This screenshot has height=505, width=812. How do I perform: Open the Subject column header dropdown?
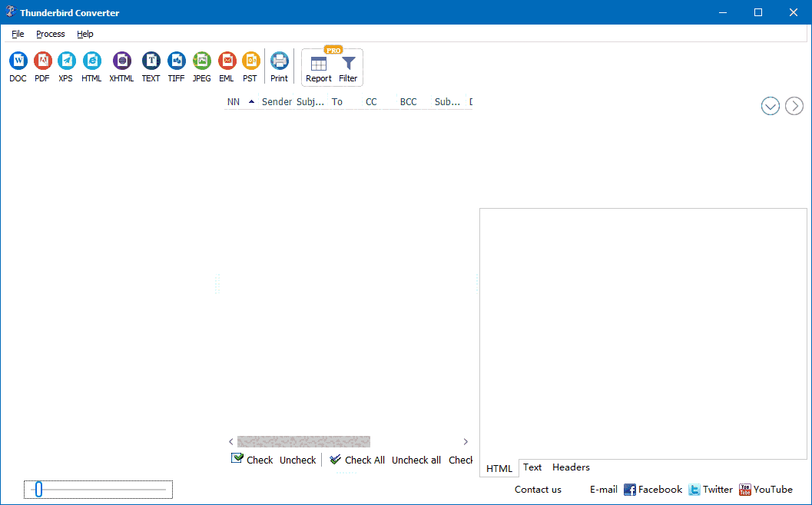[310, 101]
